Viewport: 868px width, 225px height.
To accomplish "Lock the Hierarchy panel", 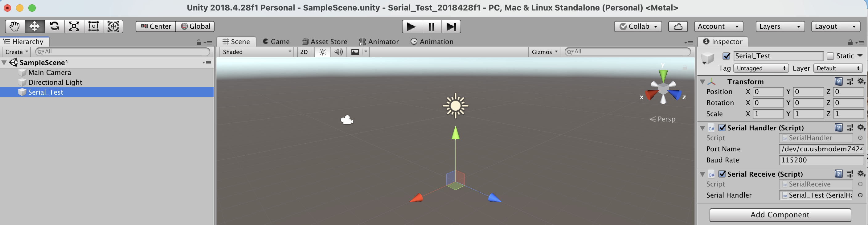I will 199,42.
